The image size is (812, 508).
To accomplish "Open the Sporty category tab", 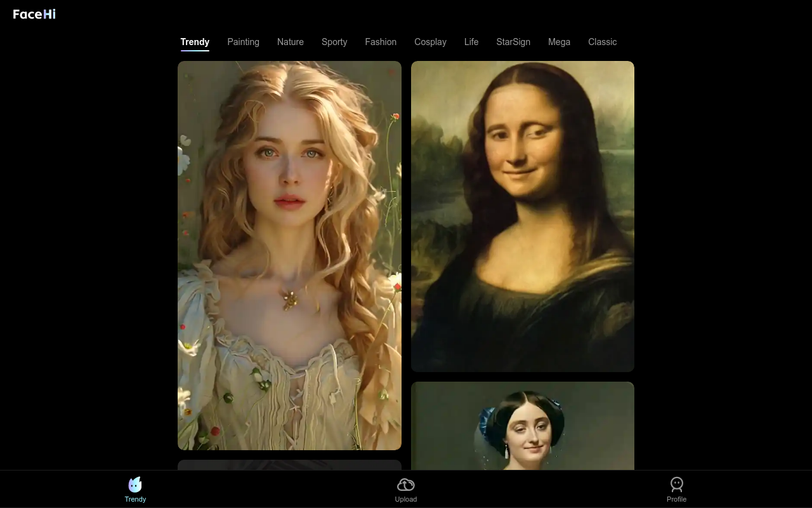I will tap(334, 42).
